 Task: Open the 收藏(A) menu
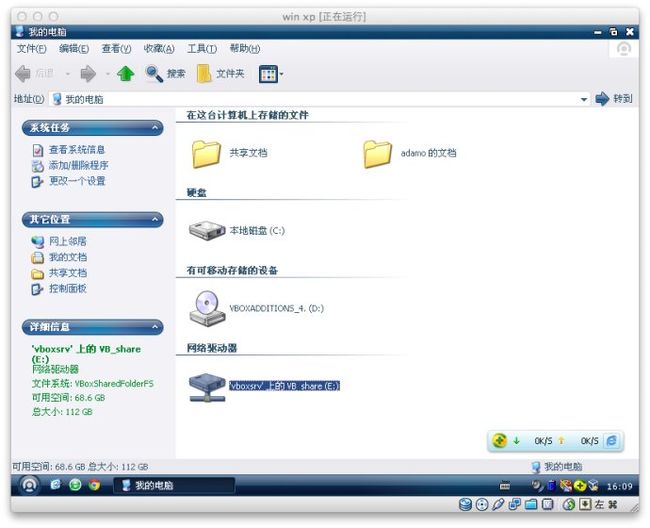pos(159,49)
